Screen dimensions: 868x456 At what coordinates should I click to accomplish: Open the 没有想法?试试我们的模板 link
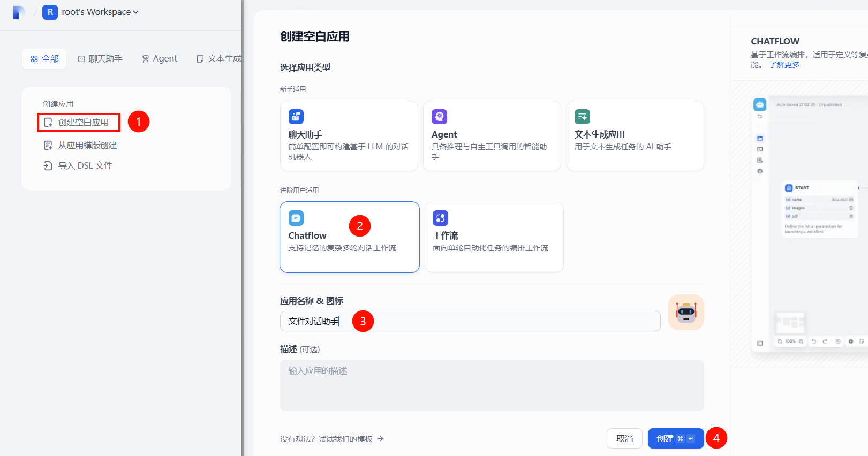tap(331, 439)
